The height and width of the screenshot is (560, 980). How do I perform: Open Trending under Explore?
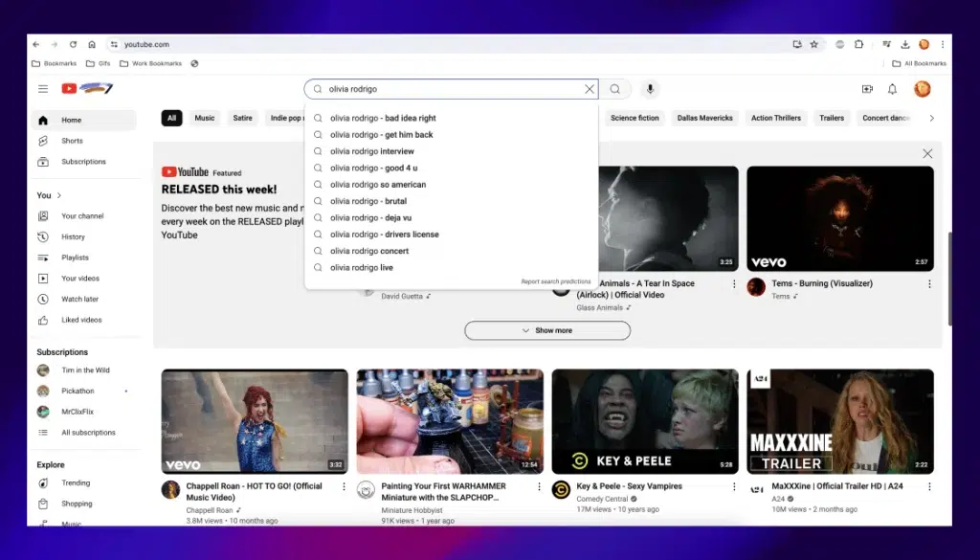coord(84,482)
